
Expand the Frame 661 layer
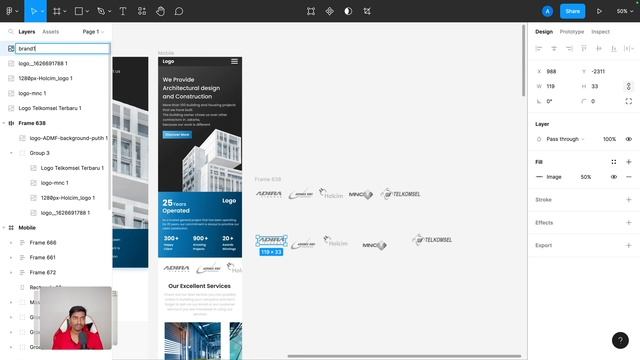11,258
